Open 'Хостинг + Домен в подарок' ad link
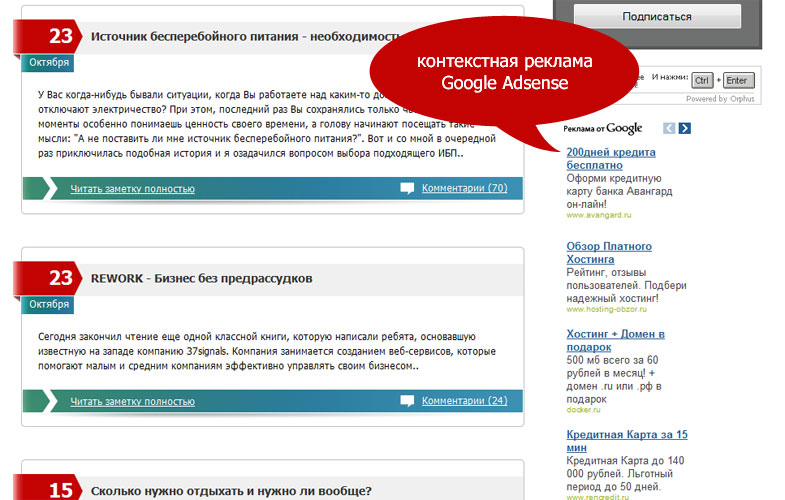The height and width of the screenshot is (500, 785). click(615, 340)
